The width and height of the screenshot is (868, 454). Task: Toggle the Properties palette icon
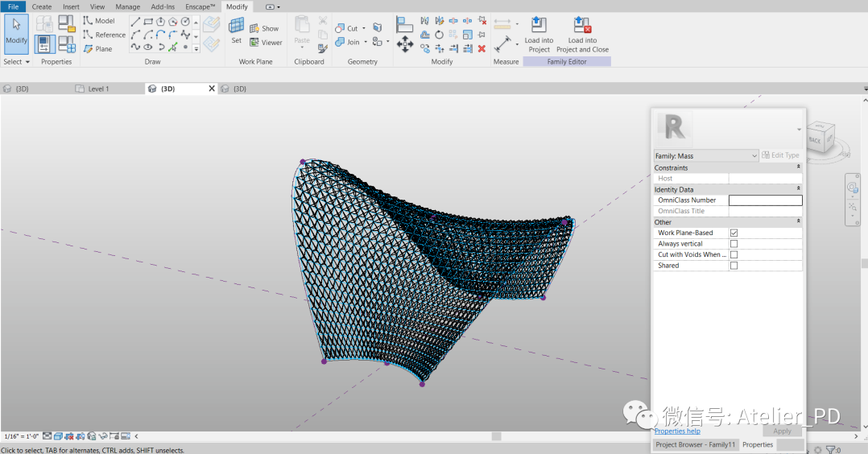coord(44,43)
